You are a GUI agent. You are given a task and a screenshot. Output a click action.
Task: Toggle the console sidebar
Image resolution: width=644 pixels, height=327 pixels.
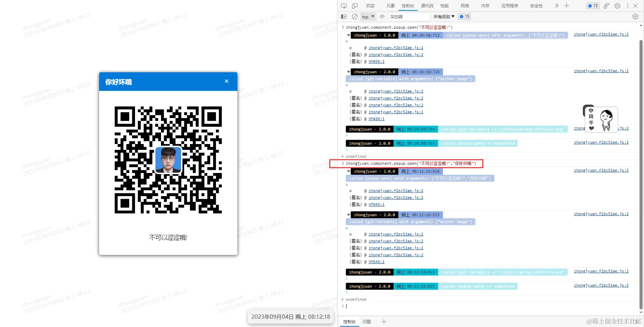344,17
